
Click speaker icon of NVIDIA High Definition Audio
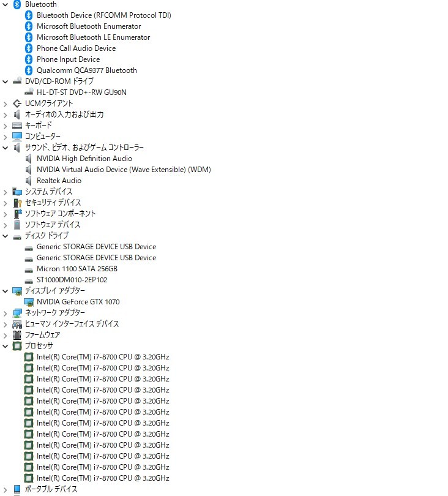(28, 159)
